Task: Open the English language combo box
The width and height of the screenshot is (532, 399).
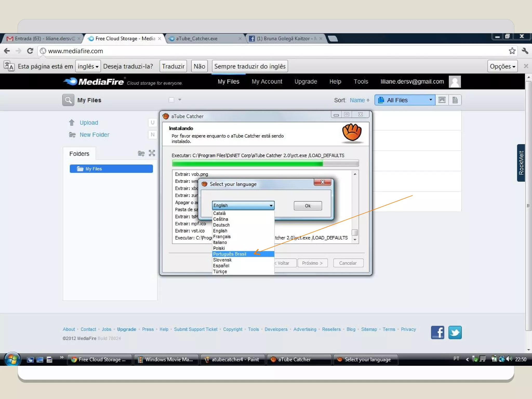Action: pyautogui.click(x=243, y=205)
